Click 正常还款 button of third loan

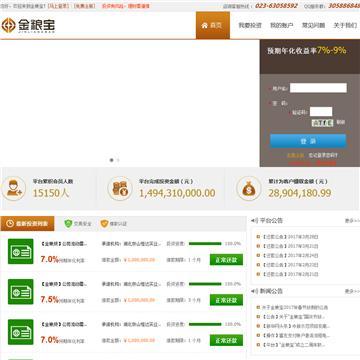(226, 340)
